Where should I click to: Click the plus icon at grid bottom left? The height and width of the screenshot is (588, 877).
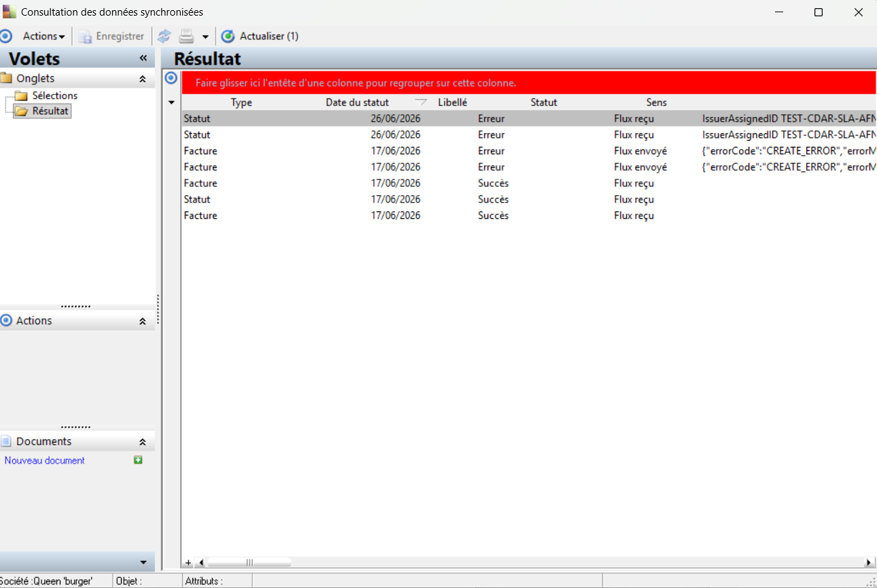tap(188, 563)
